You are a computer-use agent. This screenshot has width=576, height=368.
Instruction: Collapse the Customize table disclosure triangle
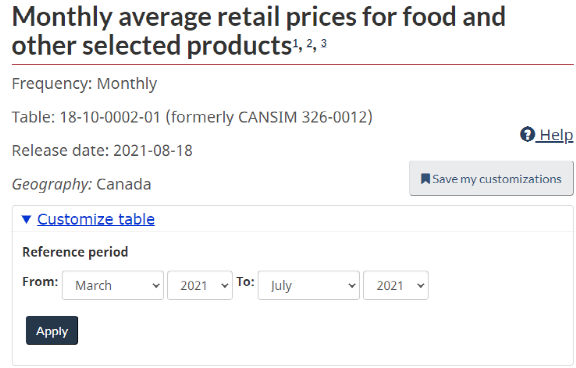coord(26,220)
